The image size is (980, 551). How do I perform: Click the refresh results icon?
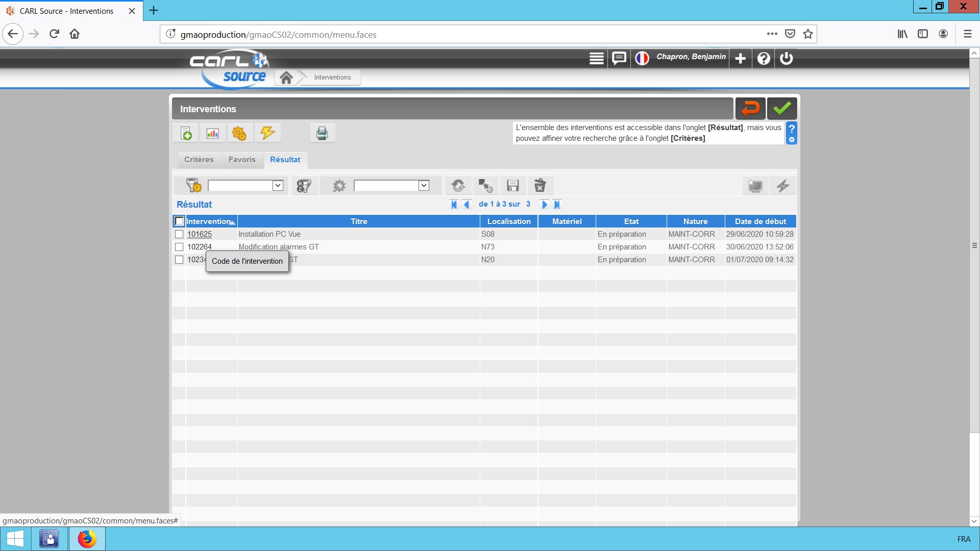(458, 186)
